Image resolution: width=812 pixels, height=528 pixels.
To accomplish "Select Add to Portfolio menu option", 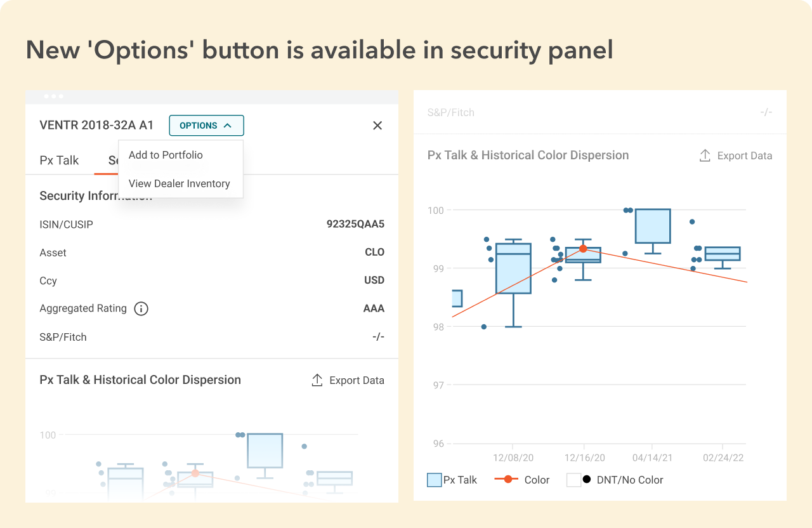I will [166, 155].
